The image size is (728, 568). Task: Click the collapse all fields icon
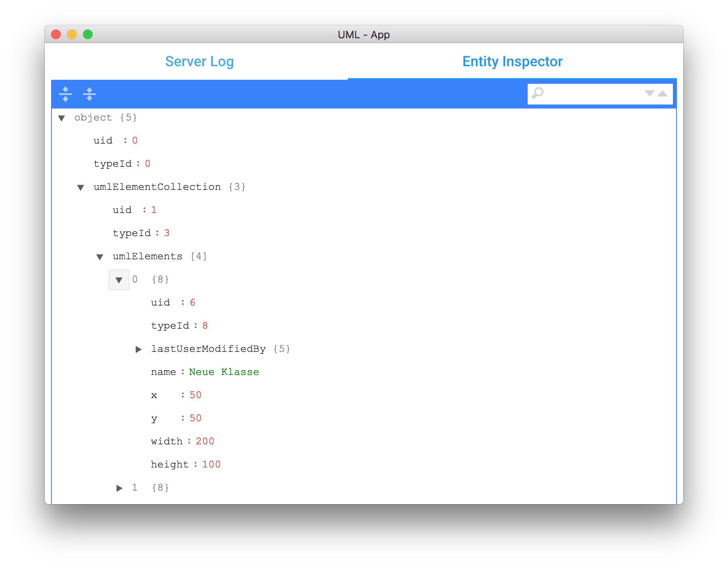click(89, 94)
